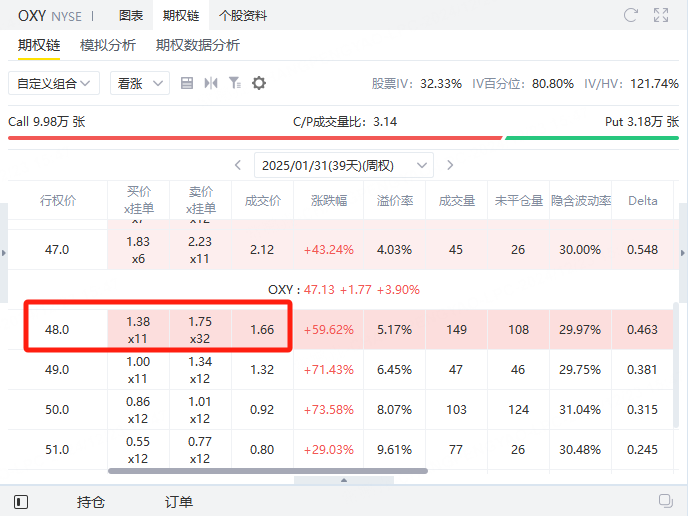Expand the left side panel arrow
The width and height of the screenshot is (688, 516).
point(4,253)
